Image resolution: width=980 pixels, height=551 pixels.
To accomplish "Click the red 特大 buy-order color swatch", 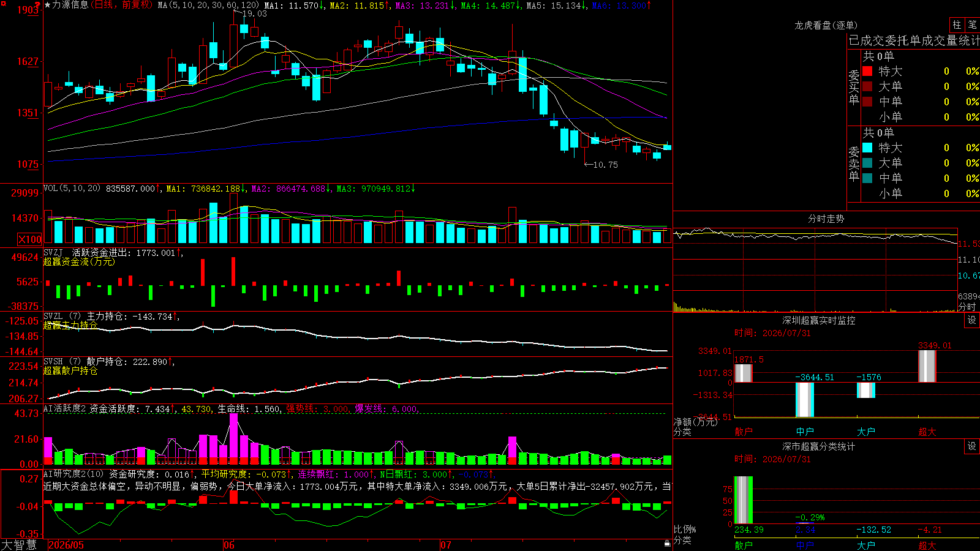I will click(x=867, y=71).
